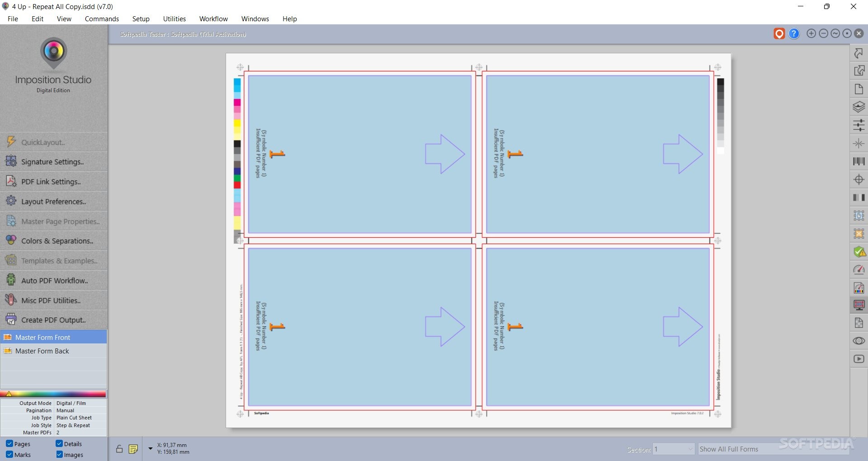This screenshot has width=868, height=461.
Task: Select Master Form Back in forms list
Action: (54, 351)
